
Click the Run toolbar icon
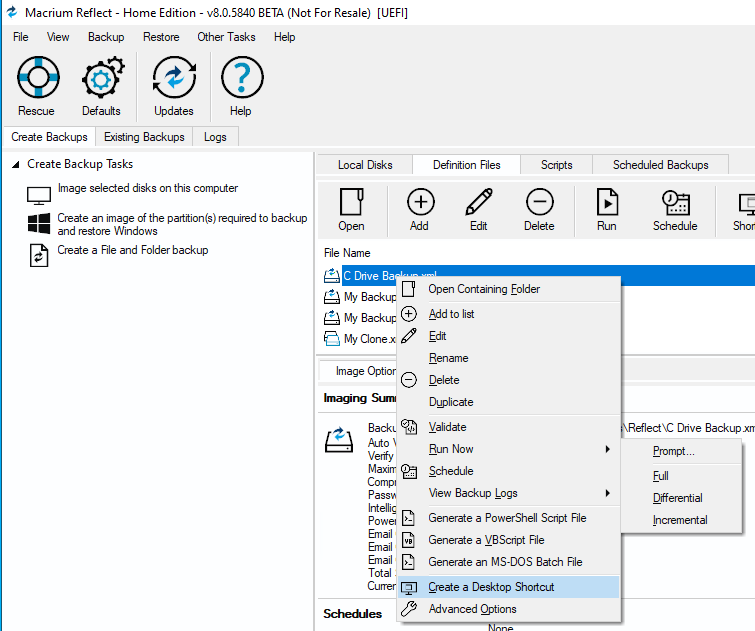tap(607, 202)
